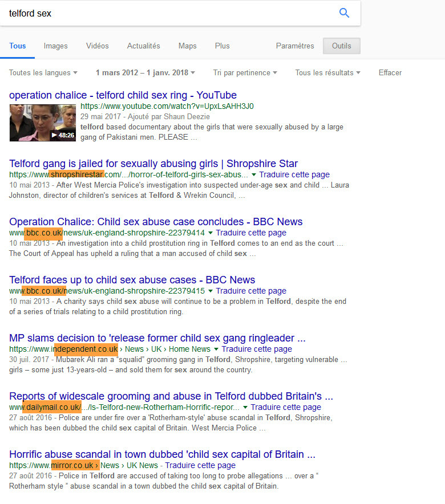Open the Plus menu
The width and height of the screenshot is (445, 504).
pyautogui.click(x=222, y=46)
